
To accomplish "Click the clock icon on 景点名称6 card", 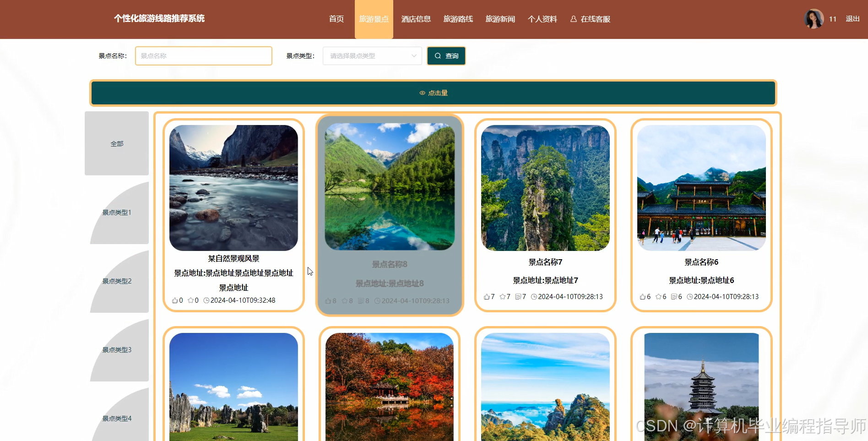I will point(690,297).
